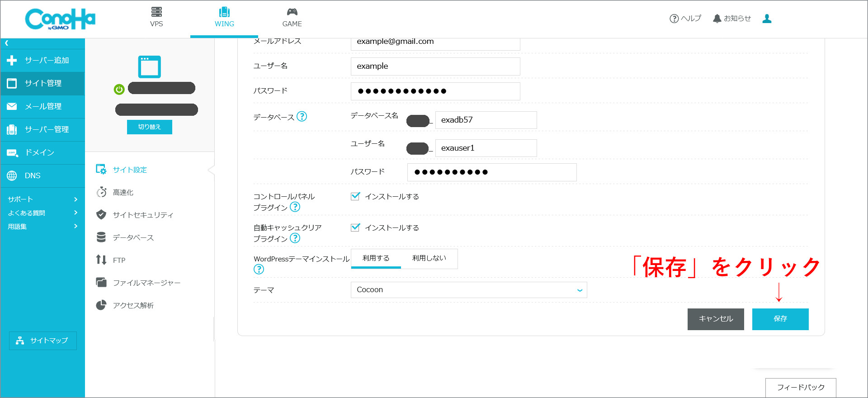
Task: Open アクセス解析 in the site menu
Action: point(133,305)
